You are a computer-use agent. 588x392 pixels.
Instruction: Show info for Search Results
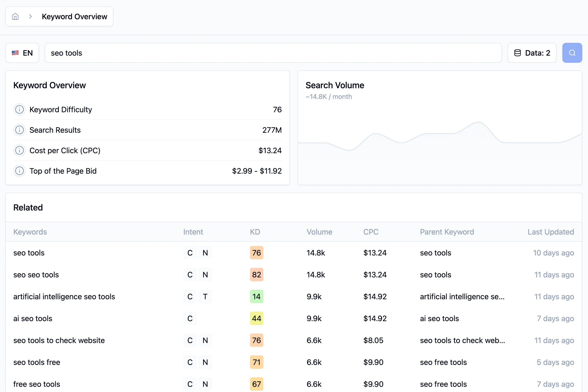click(20, 130)
